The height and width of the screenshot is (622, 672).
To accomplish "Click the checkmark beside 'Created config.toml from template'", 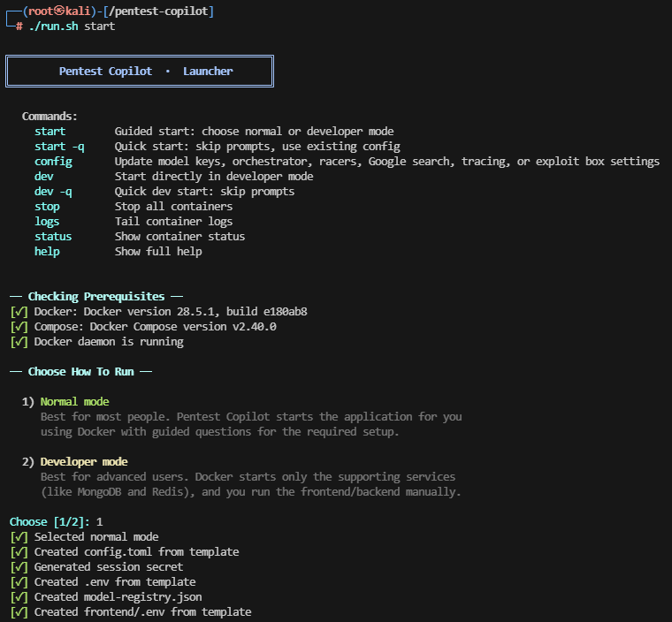I will pyautogui.click(x=19, y=552).
